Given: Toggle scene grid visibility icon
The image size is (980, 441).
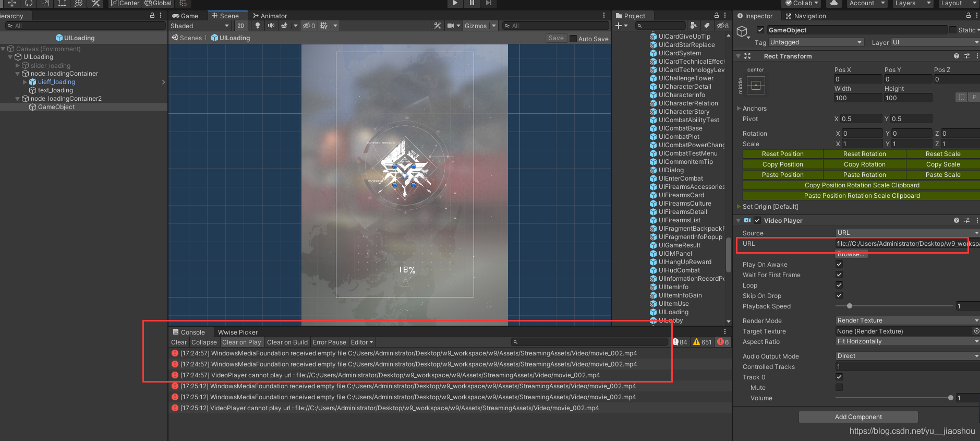Looking at the screenshot, I should pos(324,26).
